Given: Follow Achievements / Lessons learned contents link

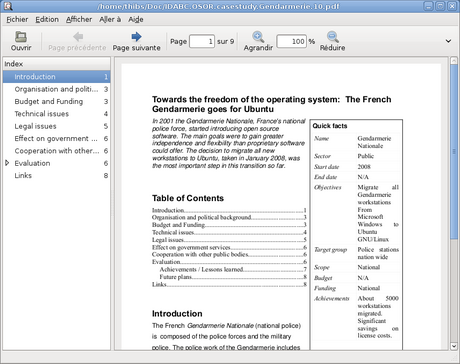Looking at the screenshot, I should tap(233, 269).
